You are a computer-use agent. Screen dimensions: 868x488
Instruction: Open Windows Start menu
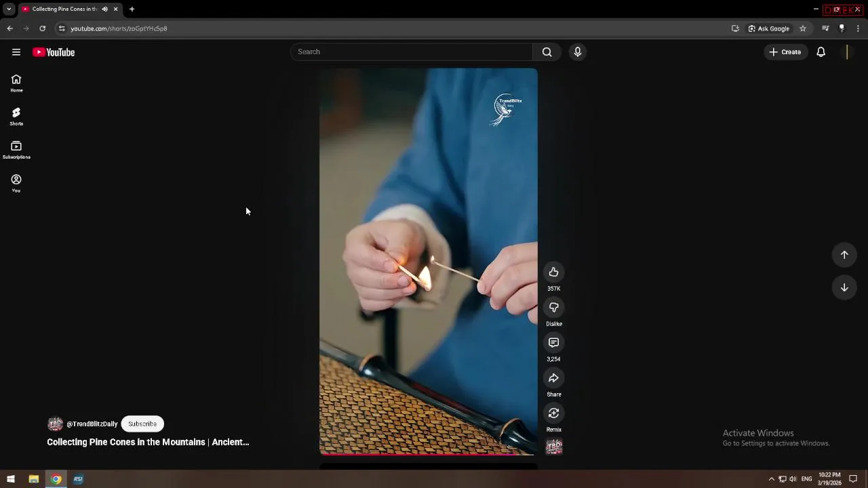[x=11, y=479]
